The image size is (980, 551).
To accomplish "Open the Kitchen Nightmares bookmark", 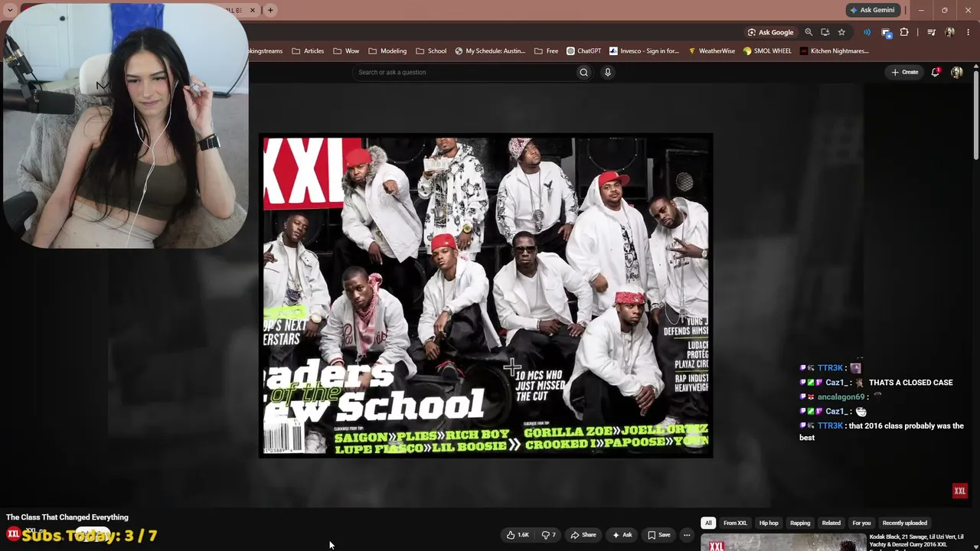I will tap(834, 51).
